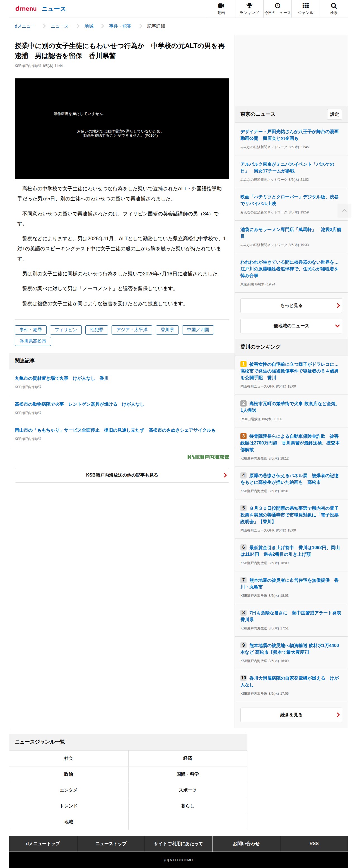Click the dmenu logo
The image size is (357, 868).
coord(26,8)
